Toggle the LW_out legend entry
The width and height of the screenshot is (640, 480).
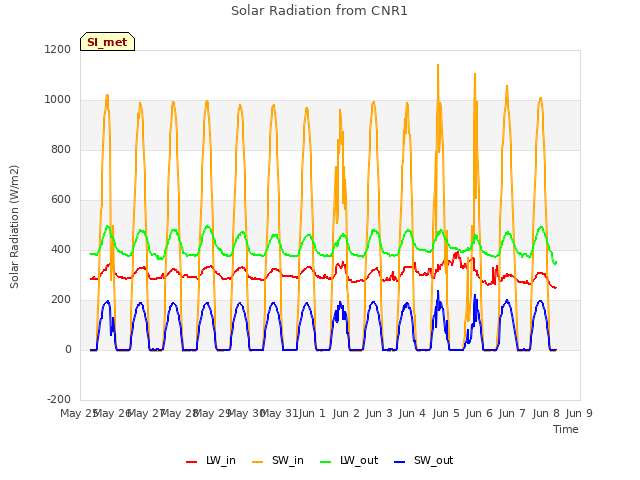(x=349, y=460)
